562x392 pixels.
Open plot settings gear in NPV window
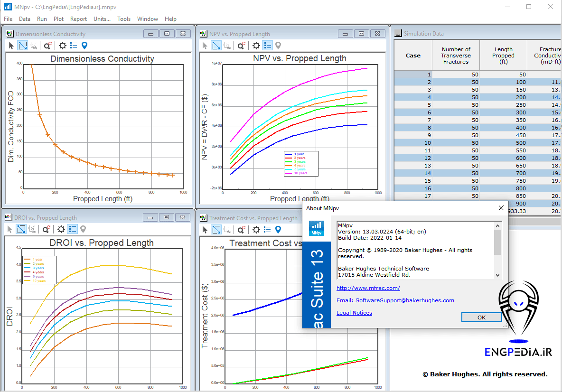click(256, 46)
